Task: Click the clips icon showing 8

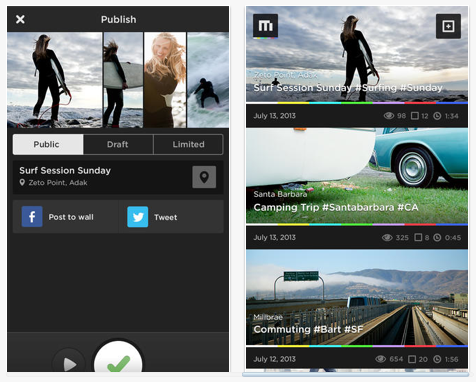Action: tap(418, 237)
